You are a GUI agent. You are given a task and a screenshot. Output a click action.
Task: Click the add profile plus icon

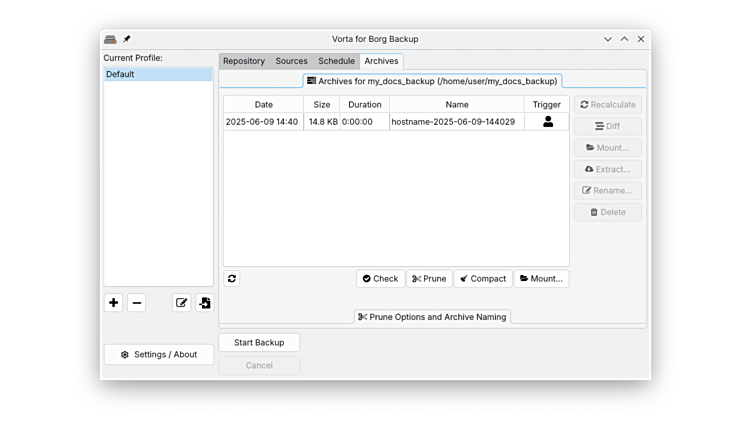pos(114,303)
